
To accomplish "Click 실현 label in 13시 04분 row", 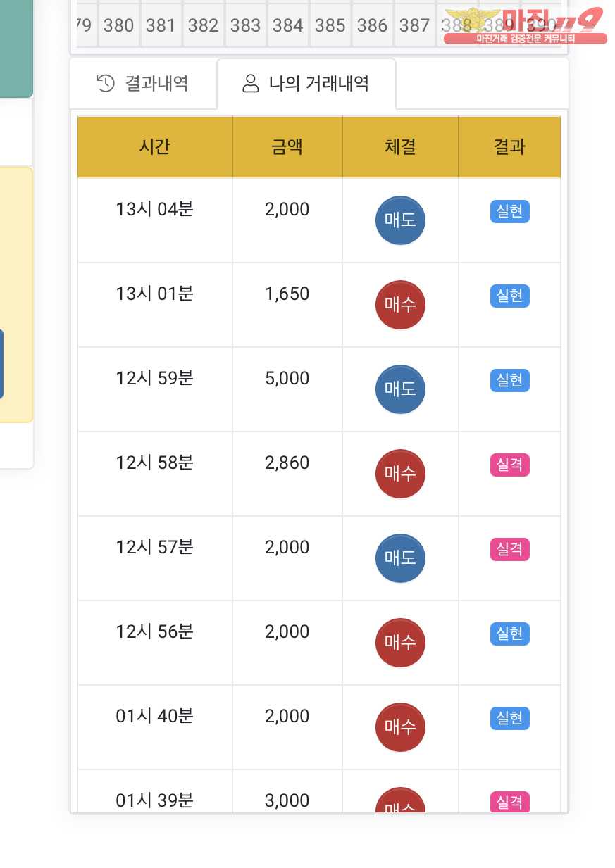I will (509, 211).
